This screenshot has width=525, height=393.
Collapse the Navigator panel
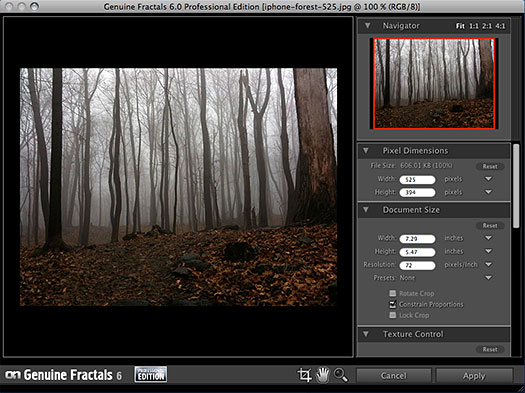[x=367, y=26]
